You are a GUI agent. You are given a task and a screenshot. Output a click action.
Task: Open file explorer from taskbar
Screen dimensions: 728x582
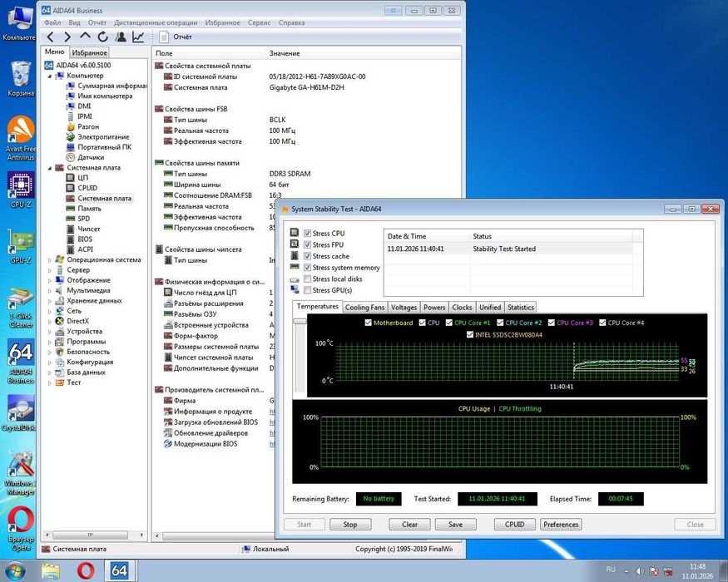point(51,571)
